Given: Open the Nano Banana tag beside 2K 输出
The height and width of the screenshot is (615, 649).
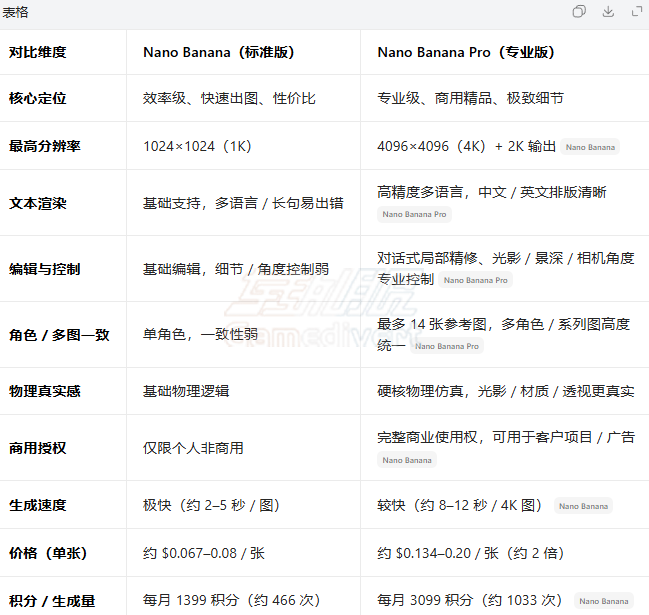Looking at the screenshot, I should (590, 147).
